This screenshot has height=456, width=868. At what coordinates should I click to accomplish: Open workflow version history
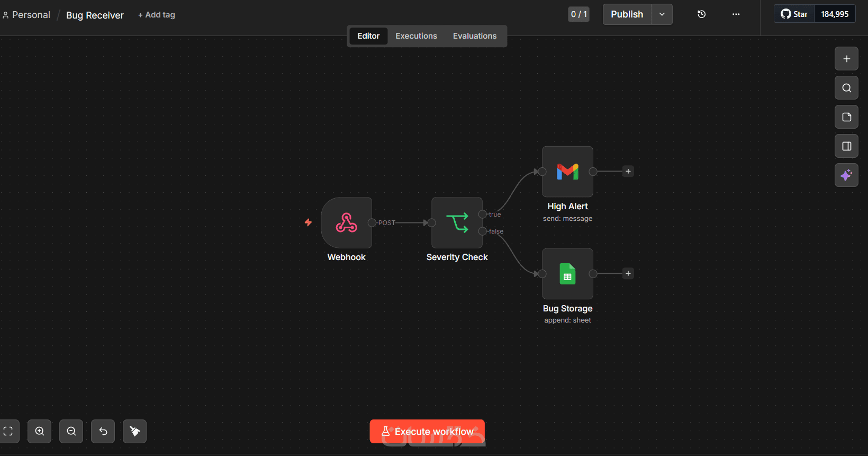pyautogui.click(x=701, y=14)
